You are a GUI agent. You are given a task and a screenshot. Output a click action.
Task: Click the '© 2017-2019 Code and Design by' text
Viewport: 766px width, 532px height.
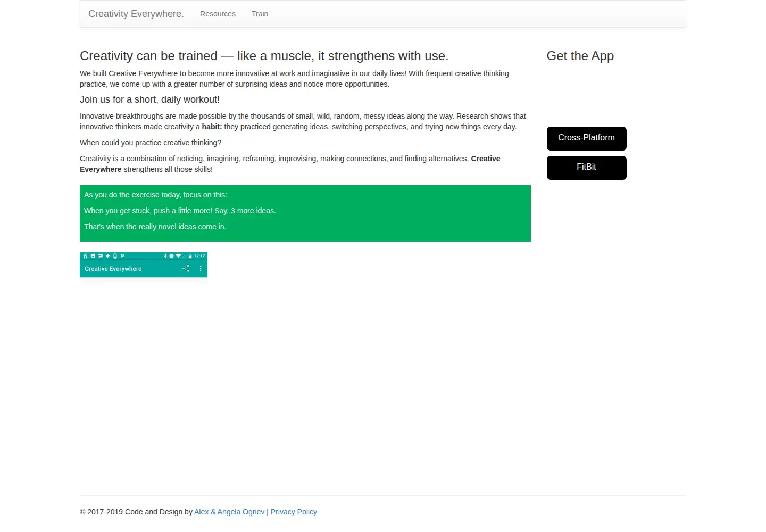pyautogui.click(x=136, y=512)
